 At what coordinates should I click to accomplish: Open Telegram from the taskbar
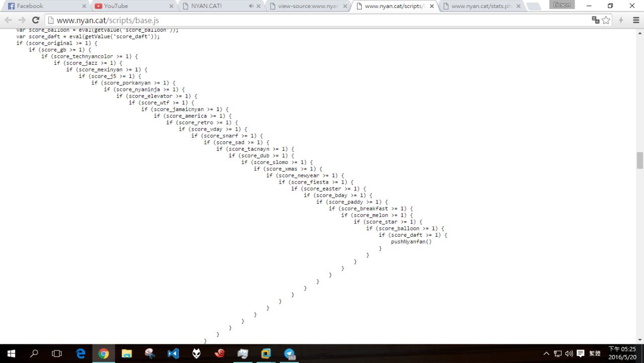(289, 353)
